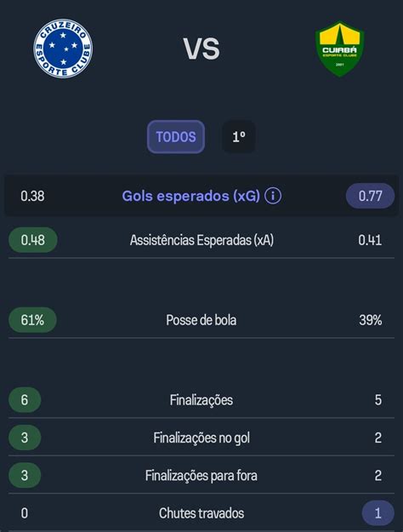Click the Chutes travados label
403x532 pixels.
[x=201, y=513]
